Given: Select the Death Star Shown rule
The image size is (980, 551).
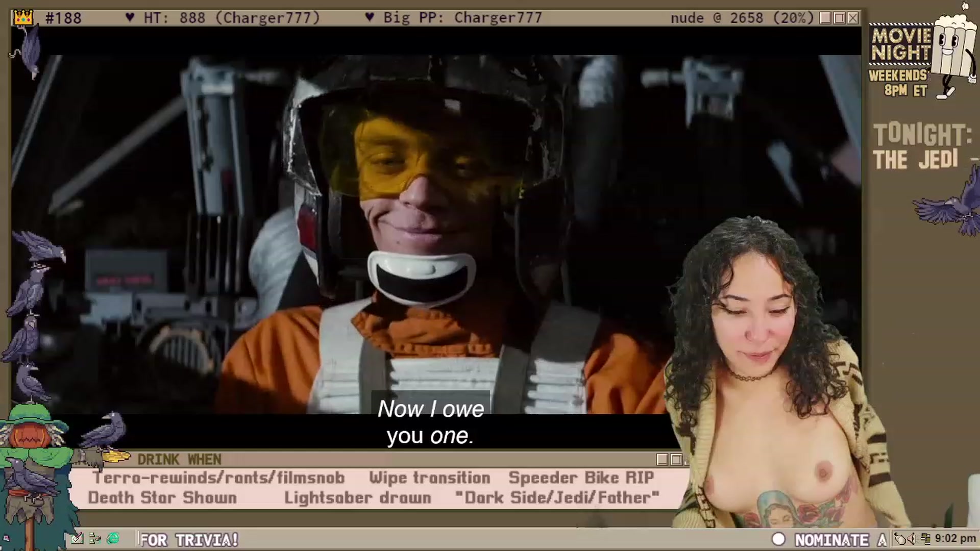Looking at the screenshot, I should [x=162, y=498].
